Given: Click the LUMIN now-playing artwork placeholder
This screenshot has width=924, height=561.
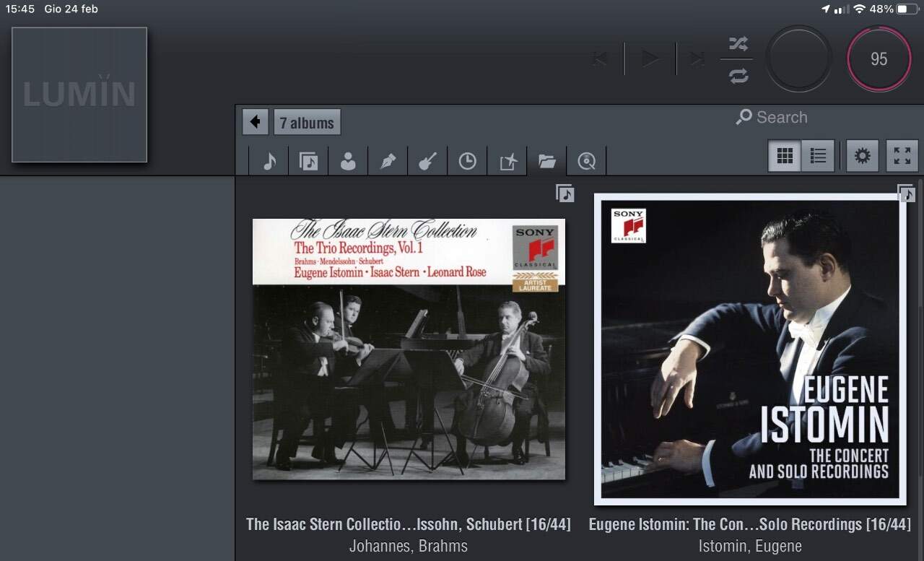Looking at the screenshot, I should click(79, 95).
